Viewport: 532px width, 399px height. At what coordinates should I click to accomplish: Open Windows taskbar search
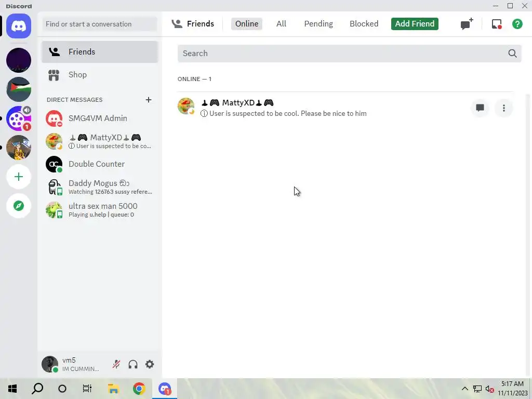coord(37,389)
